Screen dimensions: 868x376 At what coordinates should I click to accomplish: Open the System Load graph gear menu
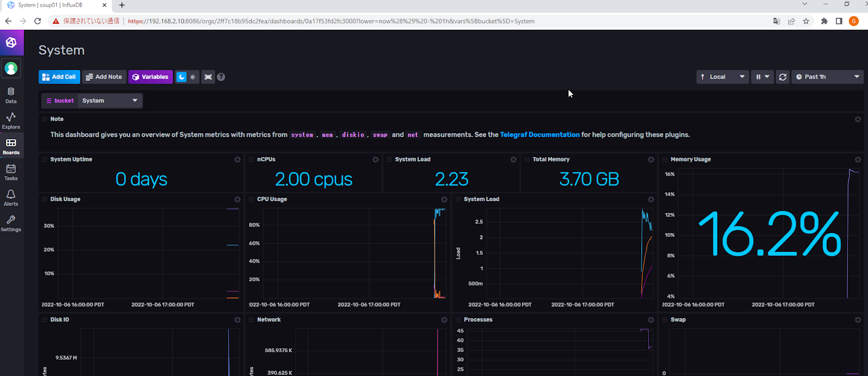651,199
